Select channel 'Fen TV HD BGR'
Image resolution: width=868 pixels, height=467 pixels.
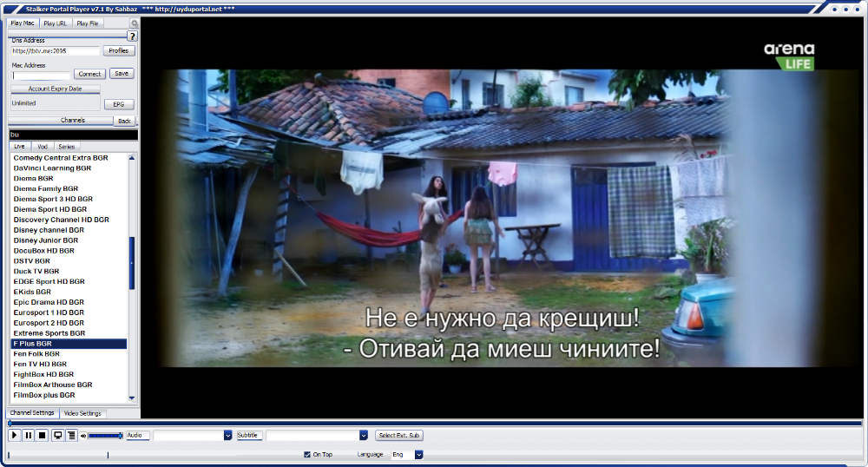pos(40,364)
